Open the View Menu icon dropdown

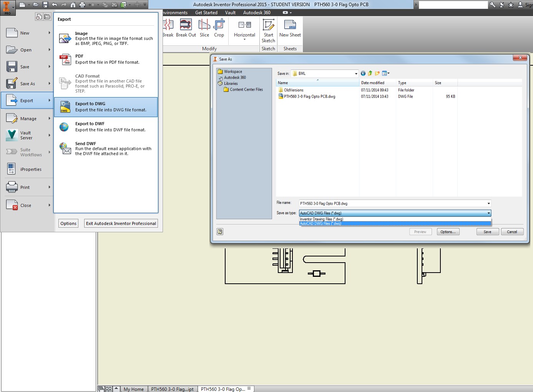pos(386,73)
